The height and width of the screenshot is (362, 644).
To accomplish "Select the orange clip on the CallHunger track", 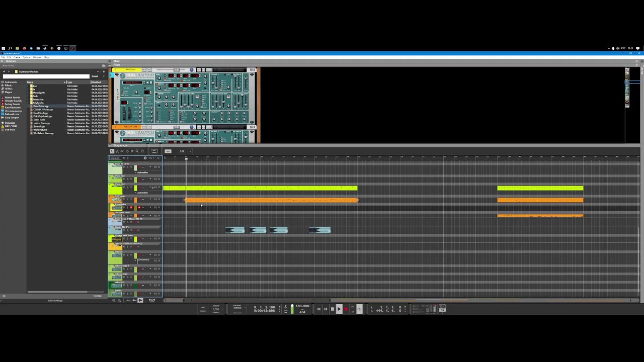I will (x=272, y=200).
